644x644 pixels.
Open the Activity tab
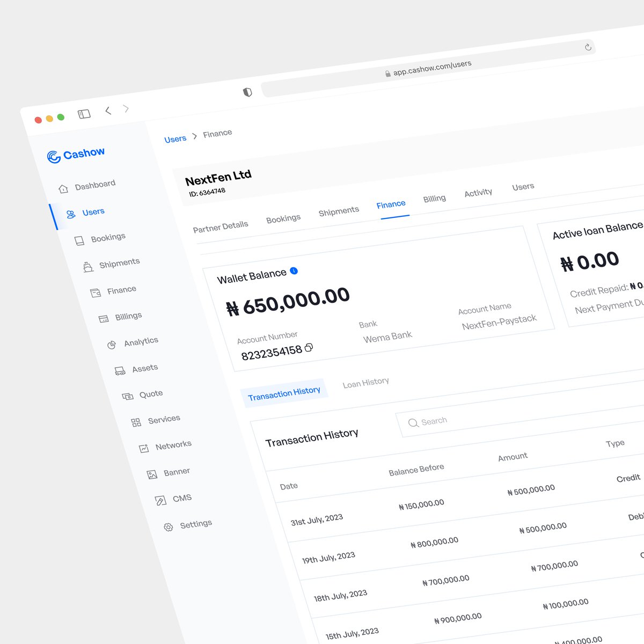tap(478, 193)
